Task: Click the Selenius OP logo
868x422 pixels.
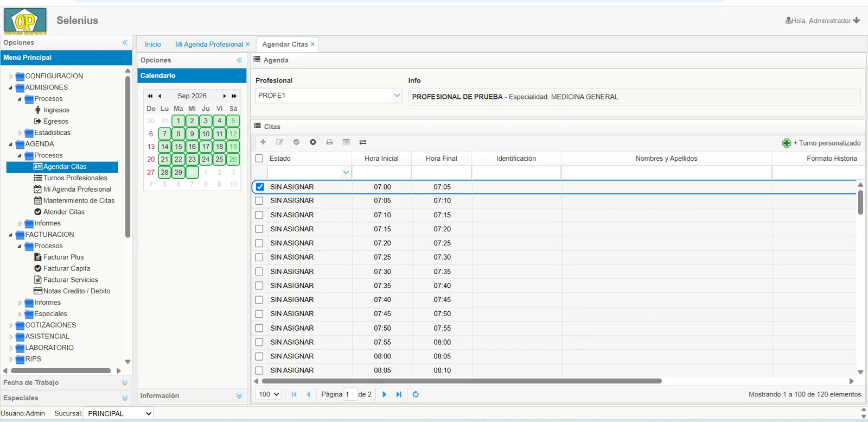Action: 25,21
